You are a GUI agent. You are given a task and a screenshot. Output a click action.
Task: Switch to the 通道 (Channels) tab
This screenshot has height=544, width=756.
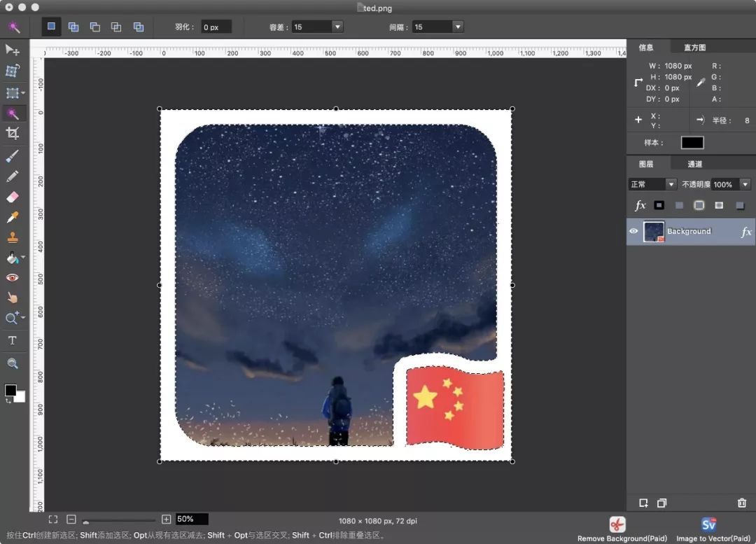coord(695,164)
